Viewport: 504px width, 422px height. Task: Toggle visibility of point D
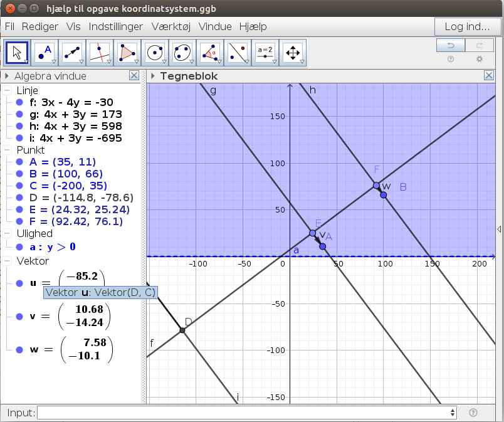click(19, 198)
